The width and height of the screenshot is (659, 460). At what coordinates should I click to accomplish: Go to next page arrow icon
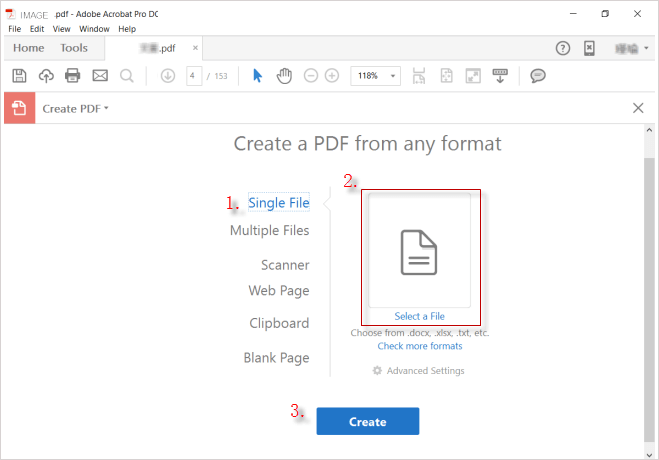pyautogui.click(x=168, y=76)
